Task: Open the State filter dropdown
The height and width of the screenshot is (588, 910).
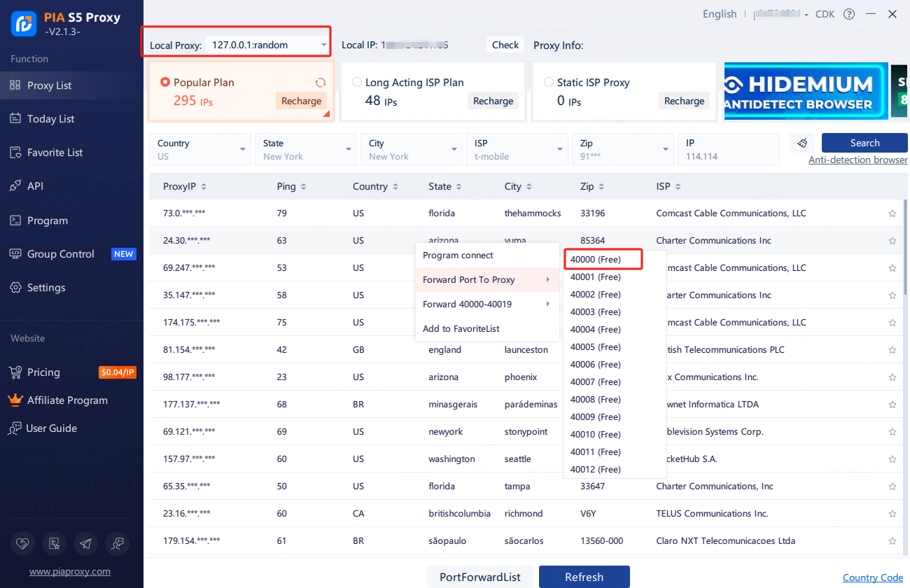Action: [306, 149]
